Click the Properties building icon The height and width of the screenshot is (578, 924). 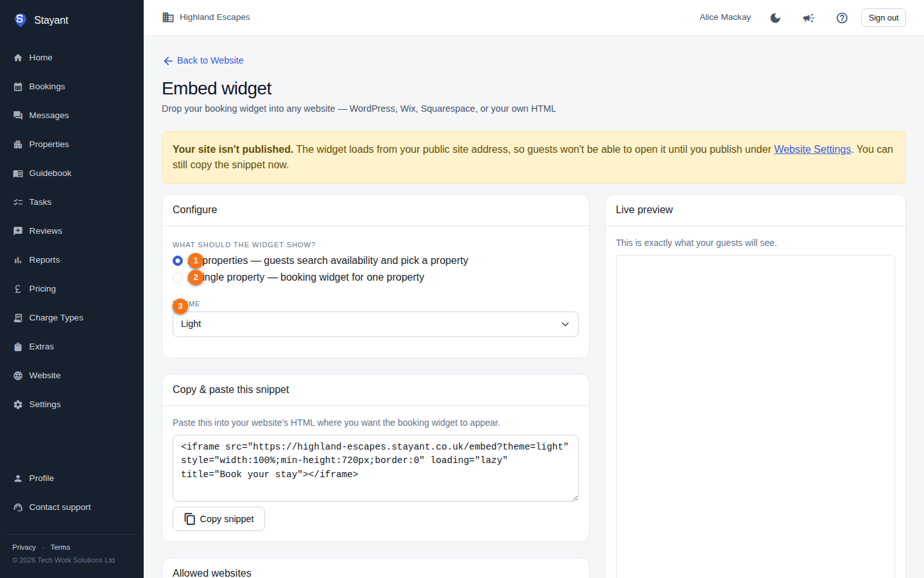point(18,144)
